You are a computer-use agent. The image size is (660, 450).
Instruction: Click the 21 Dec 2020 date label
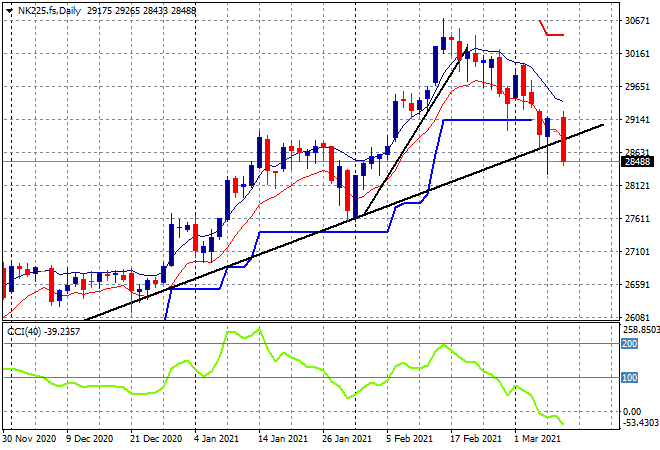[x=156, y=439]
